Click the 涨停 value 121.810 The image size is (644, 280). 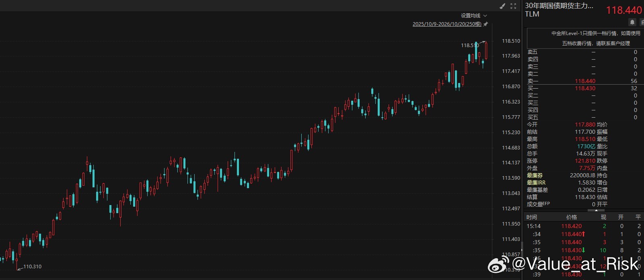585,161
